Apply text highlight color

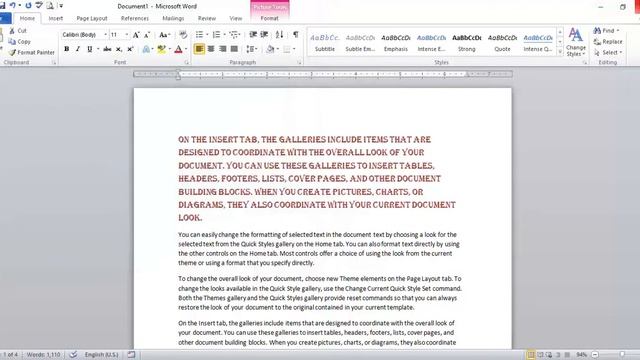coord(162,49)
